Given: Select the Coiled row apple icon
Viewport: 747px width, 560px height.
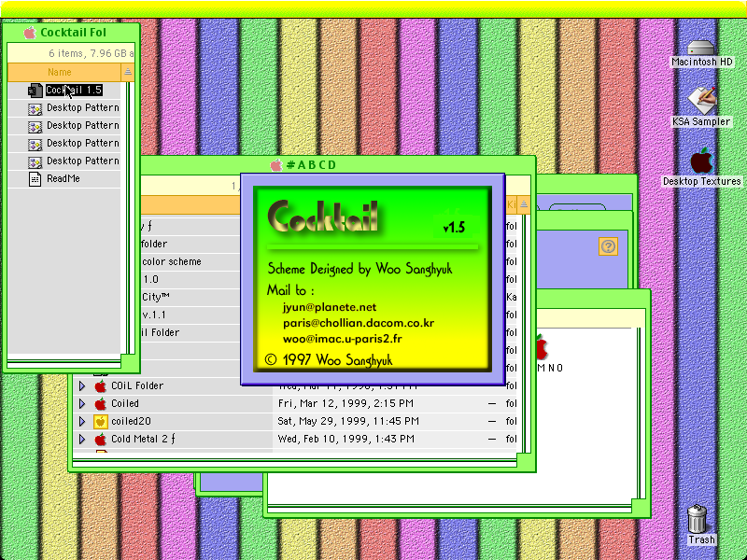Looking at the screenshot, I should 100,404.
